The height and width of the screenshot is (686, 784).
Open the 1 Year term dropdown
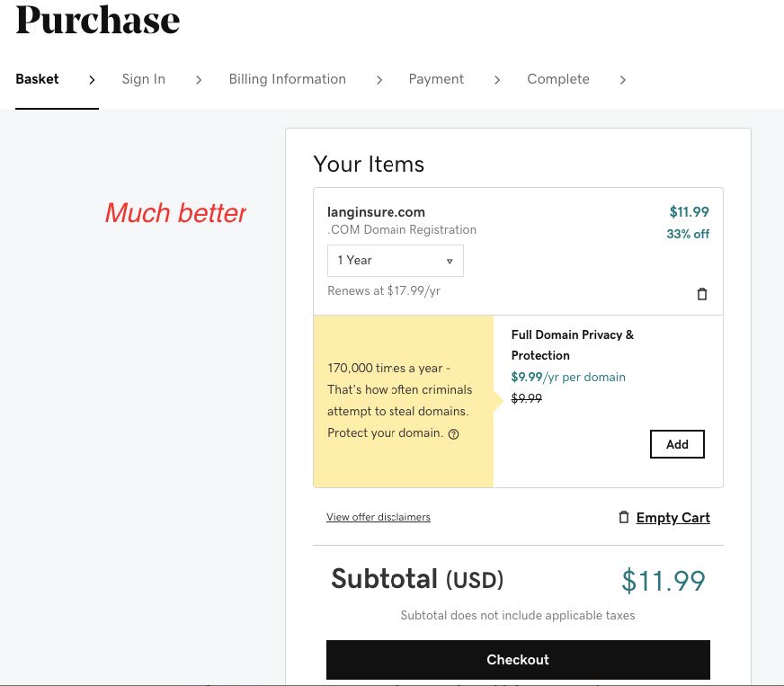point(396,261)
